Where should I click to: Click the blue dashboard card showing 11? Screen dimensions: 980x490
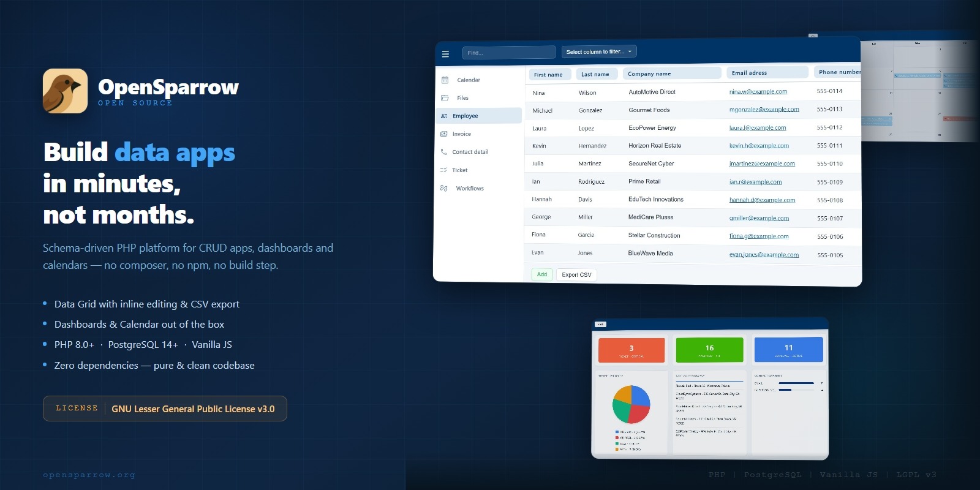(788, 349)
